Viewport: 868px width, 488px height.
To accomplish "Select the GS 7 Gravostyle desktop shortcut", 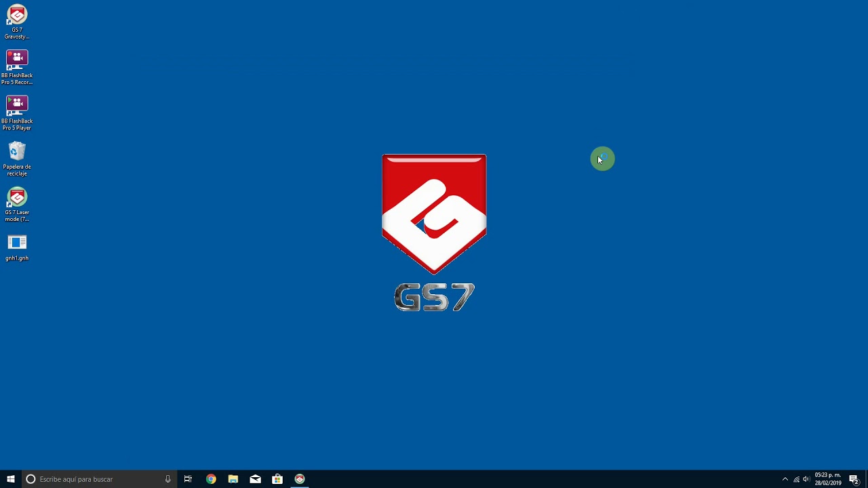I will tap(17, 22).
